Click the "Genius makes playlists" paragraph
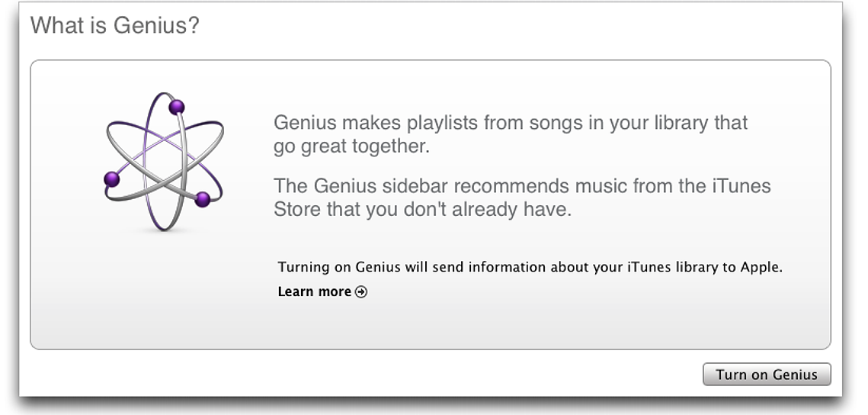The height and width of the screenshot is (415, 868). tap(511, 134)
